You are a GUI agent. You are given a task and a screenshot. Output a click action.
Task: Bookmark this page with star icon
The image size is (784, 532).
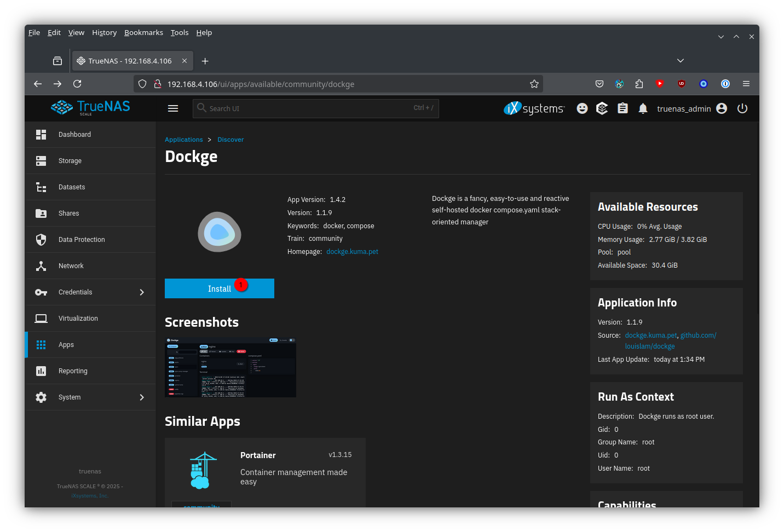tap(534, 84)
